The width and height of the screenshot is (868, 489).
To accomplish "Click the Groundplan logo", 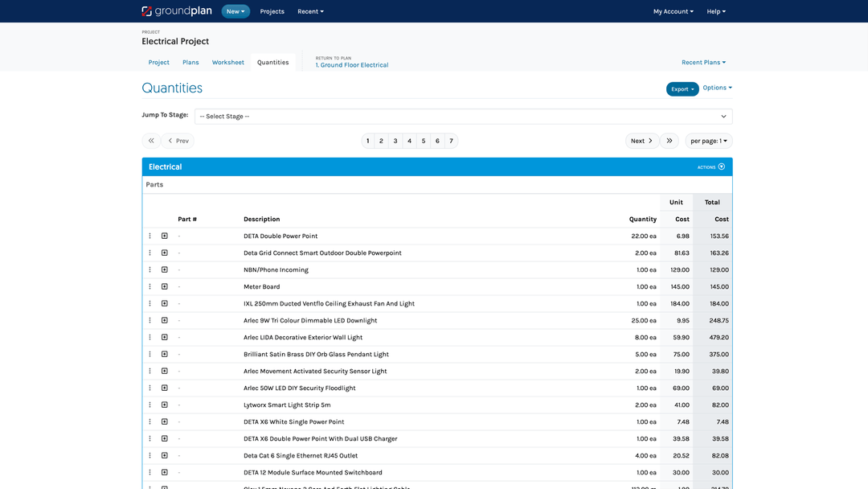I will [x=177, y=11].
